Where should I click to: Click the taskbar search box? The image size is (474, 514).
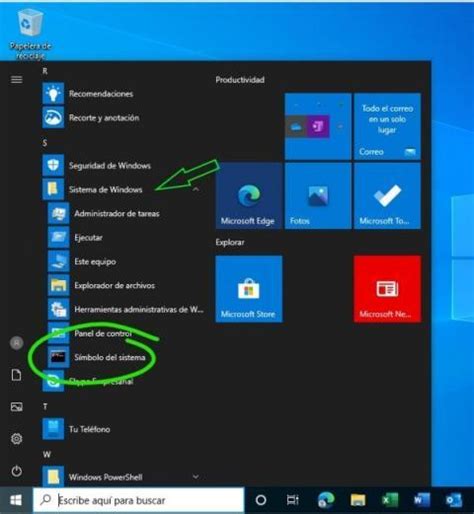[x=139, y=500]
